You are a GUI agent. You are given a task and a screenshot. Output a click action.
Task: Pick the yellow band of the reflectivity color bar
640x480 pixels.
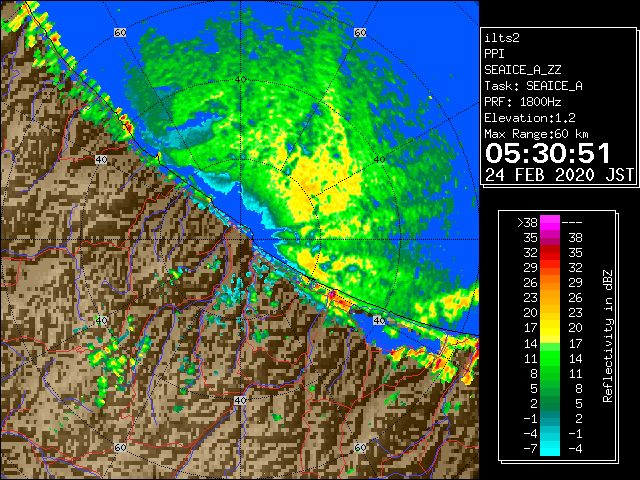(x=550, y=328)
